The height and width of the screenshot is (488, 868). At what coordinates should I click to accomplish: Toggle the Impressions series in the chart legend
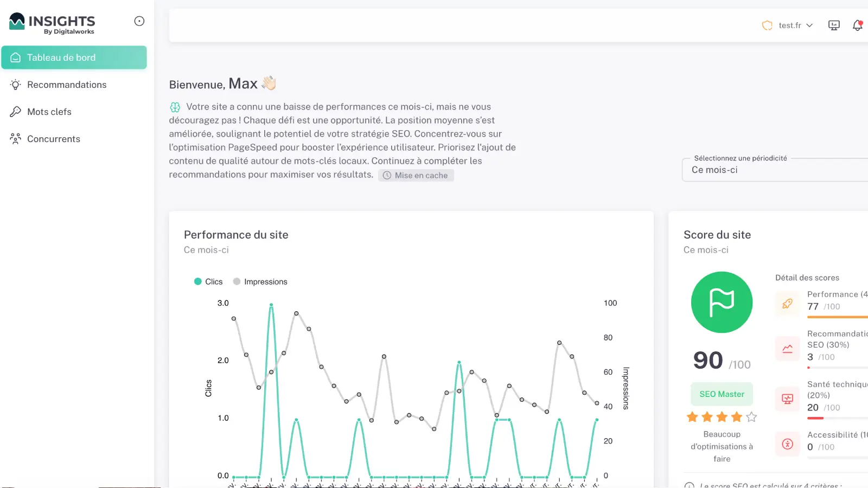point(260,281)
